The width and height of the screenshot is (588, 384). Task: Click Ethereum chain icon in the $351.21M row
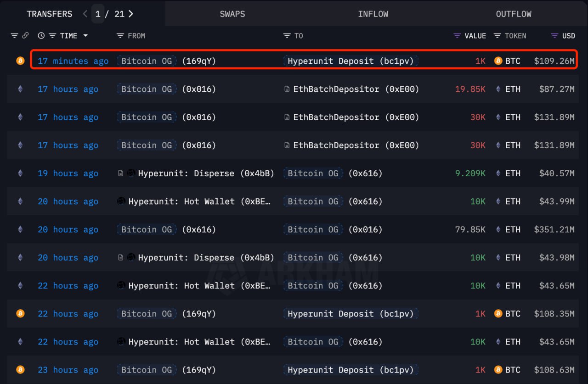pyautogui.click(x=20, y=229)
